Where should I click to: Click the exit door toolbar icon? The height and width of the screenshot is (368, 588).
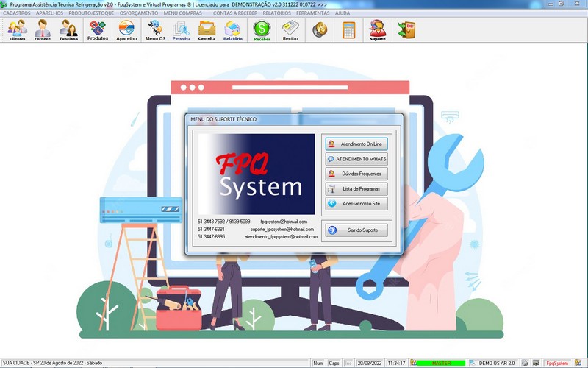tap(406, 30)
